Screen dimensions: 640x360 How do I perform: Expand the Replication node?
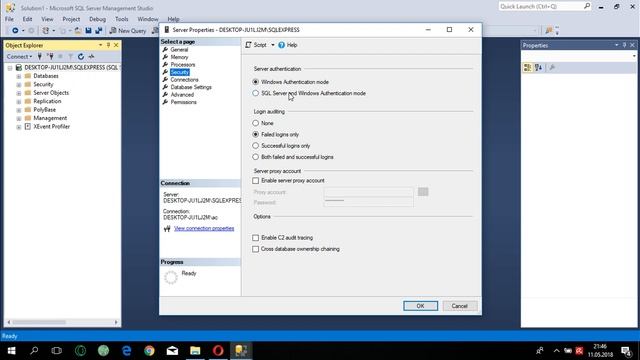[x=19, y=102]
